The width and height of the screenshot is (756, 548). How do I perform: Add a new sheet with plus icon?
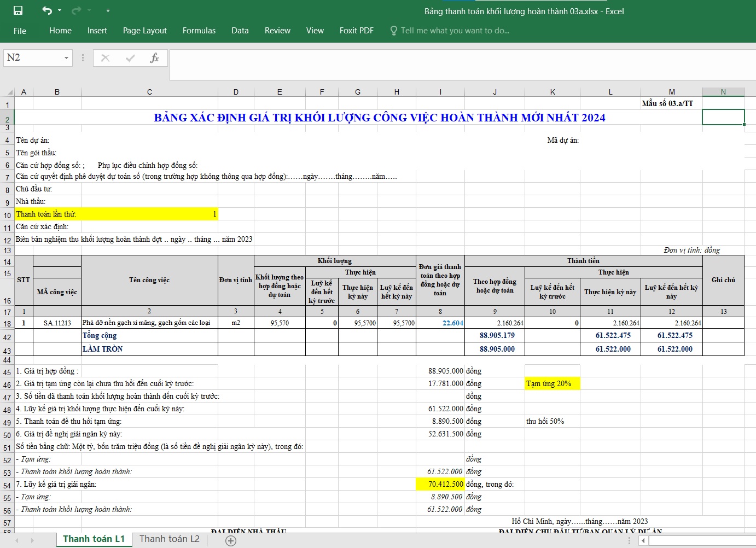(231, 540)
